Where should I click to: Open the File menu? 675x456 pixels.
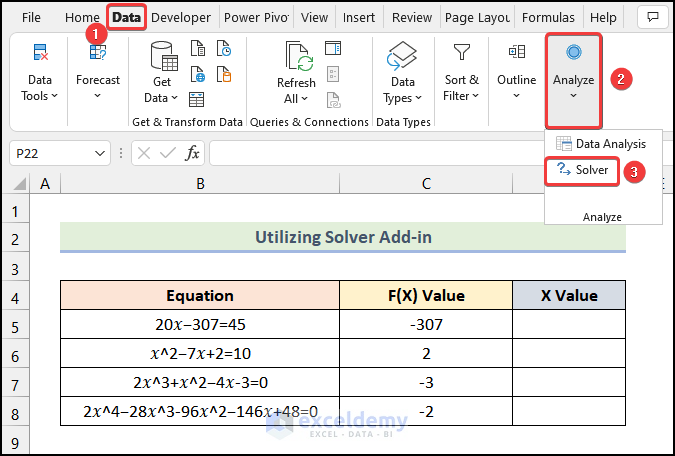31,18
